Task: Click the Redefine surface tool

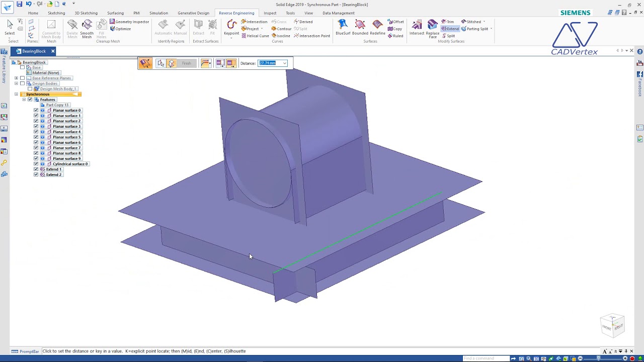Action: click(377, 28)
